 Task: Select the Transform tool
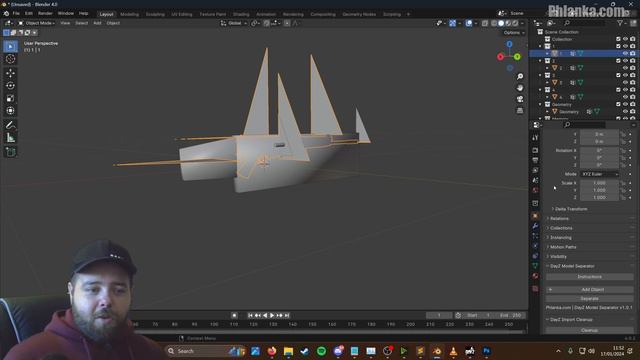[11, 111]
